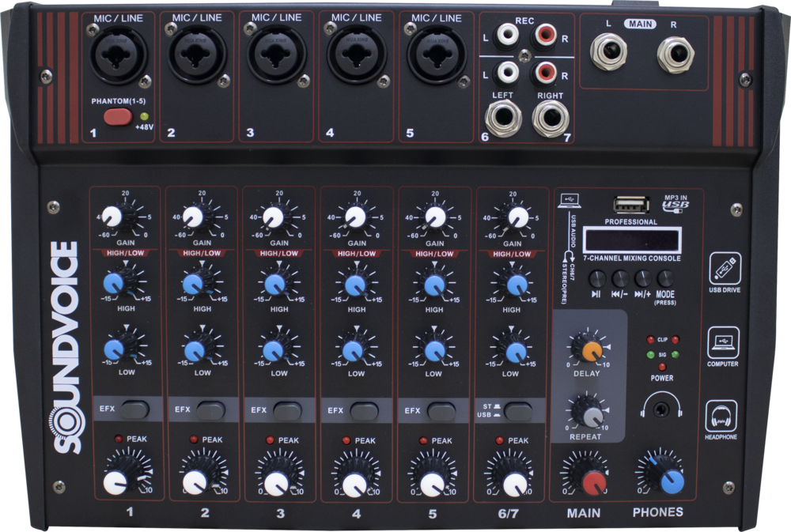791x532 pixels.
Task: Click the SOUNDVOICE brand logo
Action: 66,348
